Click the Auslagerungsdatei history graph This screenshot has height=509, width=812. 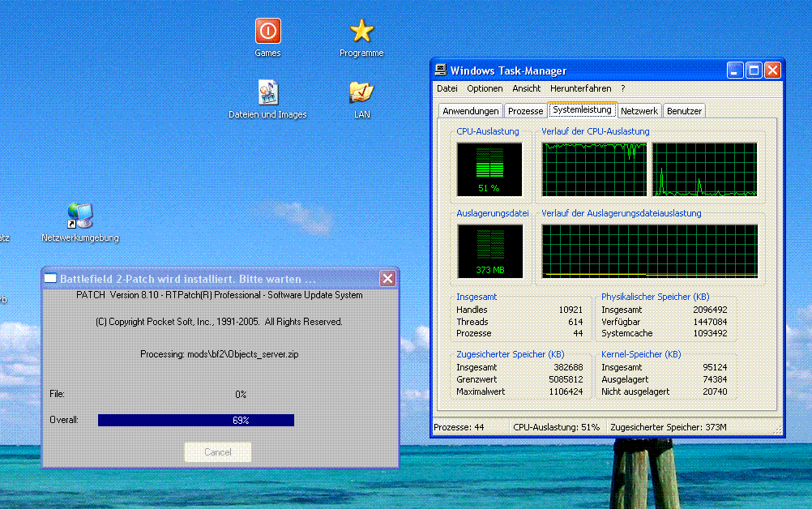[650, 251]
